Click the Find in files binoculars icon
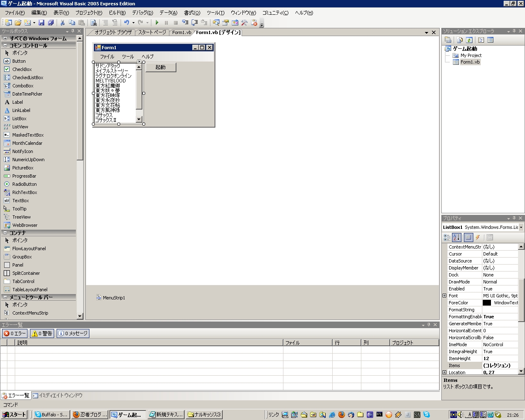 (x=94, y=23)
